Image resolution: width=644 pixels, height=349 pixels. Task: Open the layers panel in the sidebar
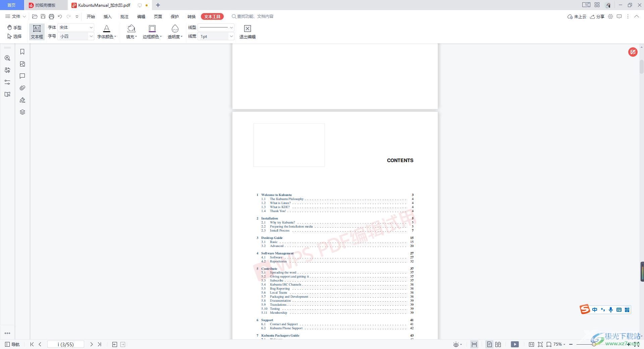tap(22, 112)
